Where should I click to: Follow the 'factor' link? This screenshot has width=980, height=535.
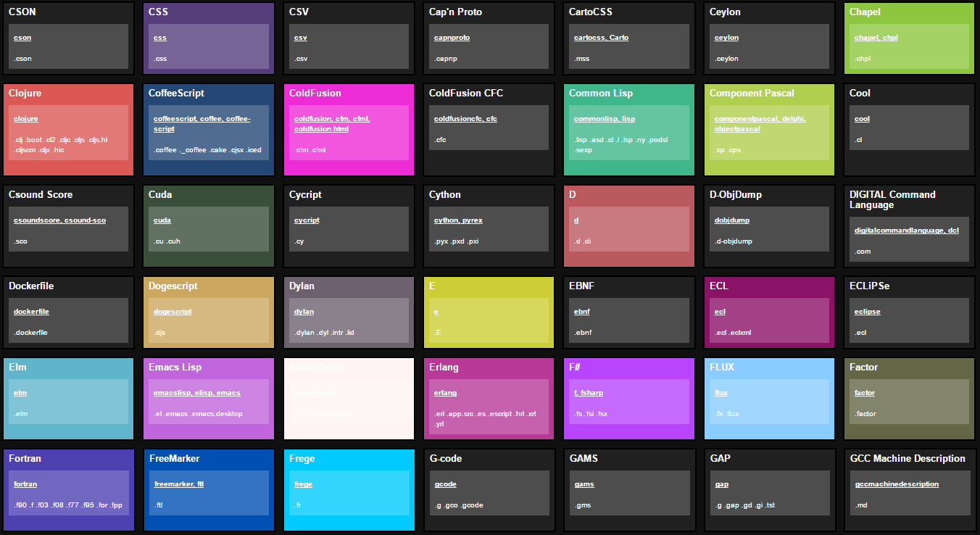(x=865, y=393)
